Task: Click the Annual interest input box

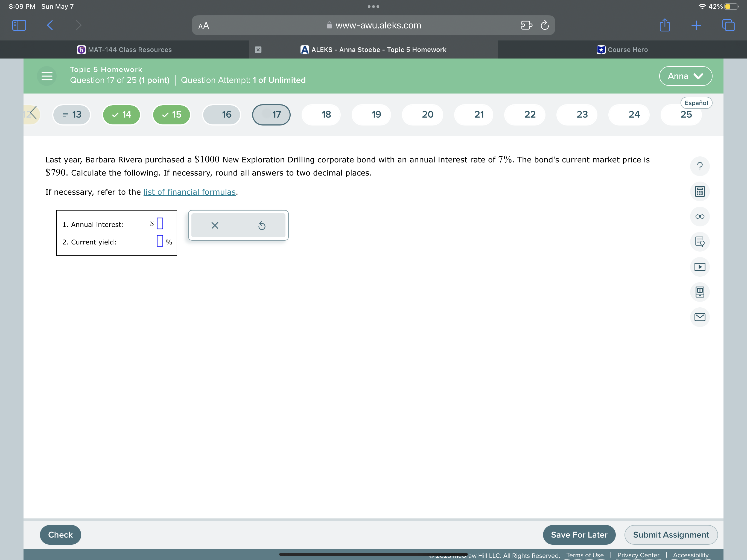Action: click(160, 224)
